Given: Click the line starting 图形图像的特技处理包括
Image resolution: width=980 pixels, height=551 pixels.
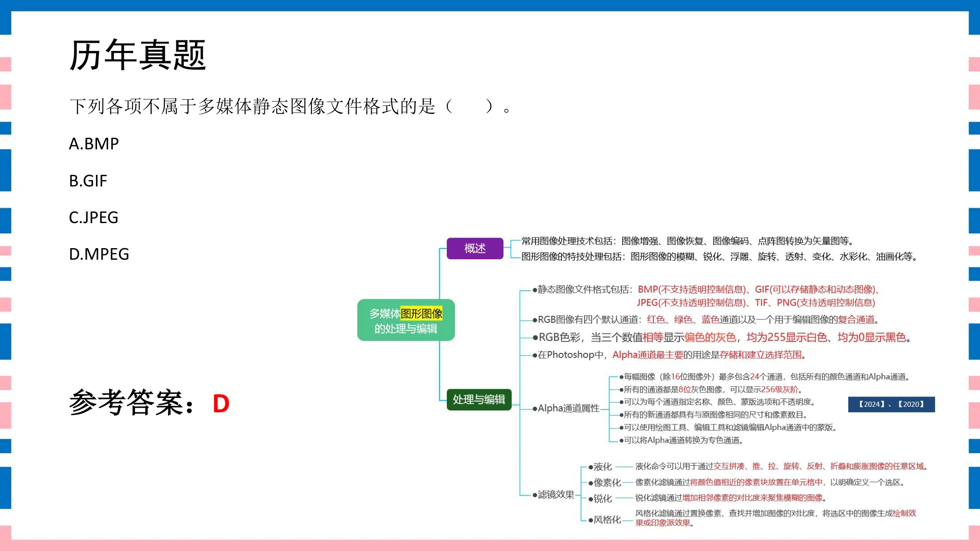Looking at the screenshot, I should pos(719,256).
